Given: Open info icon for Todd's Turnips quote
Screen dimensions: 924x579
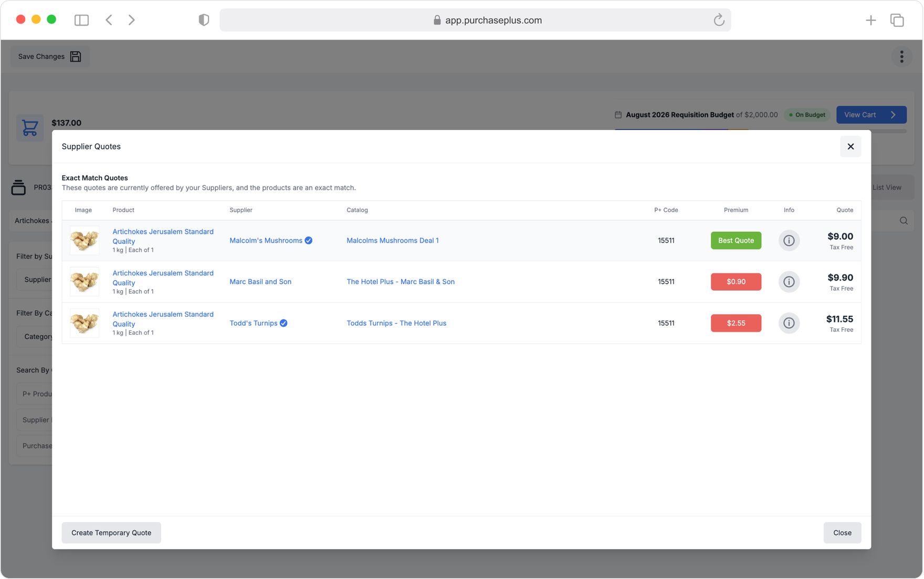Looking at the screenshot, I should pyautogui.click(x=789, y=323).
